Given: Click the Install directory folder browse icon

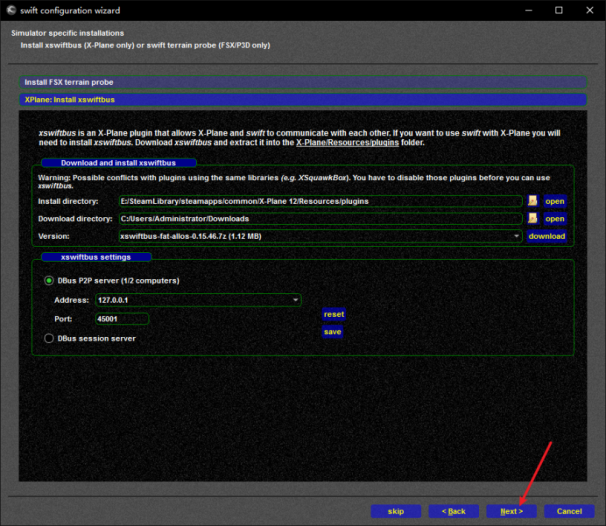Looking at the screenshot, I should coord(533,201).
